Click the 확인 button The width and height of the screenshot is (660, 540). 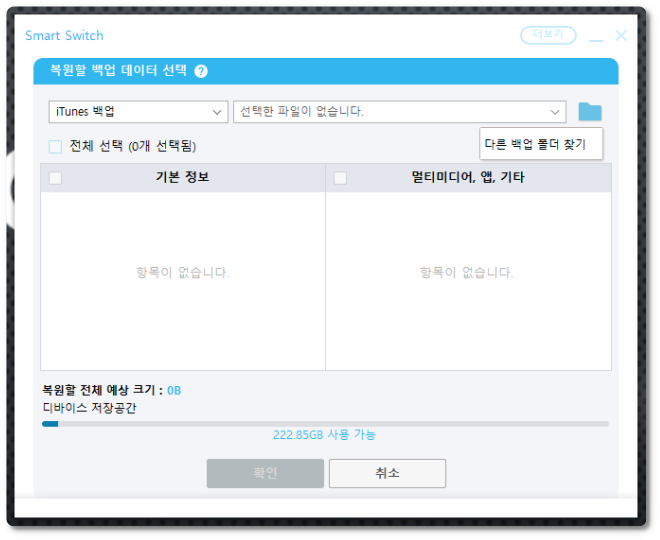point(265,473)
